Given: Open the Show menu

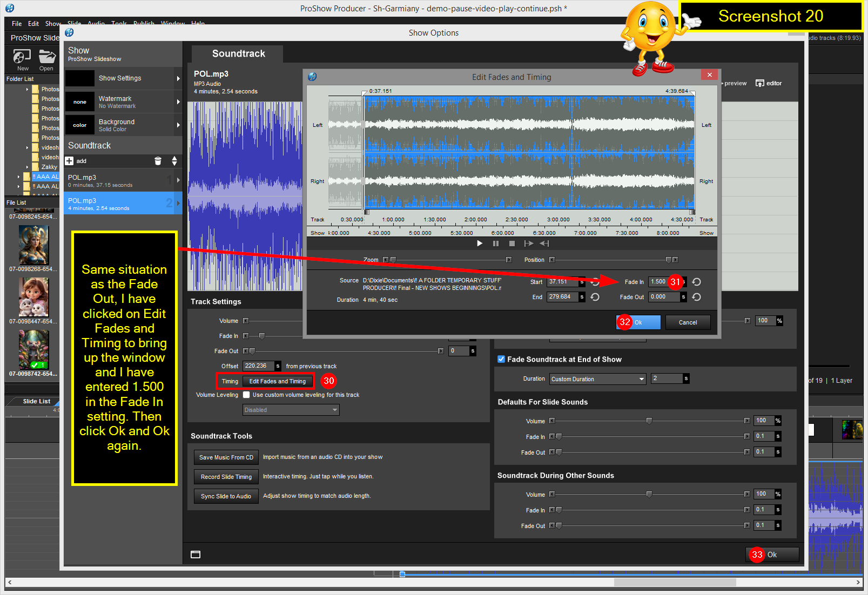Looking at the screenshot, I should 53,24.
